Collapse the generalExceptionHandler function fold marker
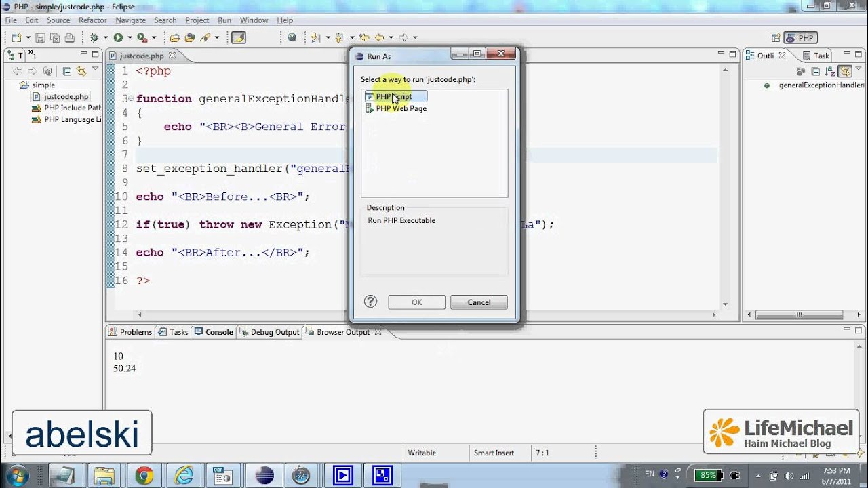868x488 pixels. 132,99
